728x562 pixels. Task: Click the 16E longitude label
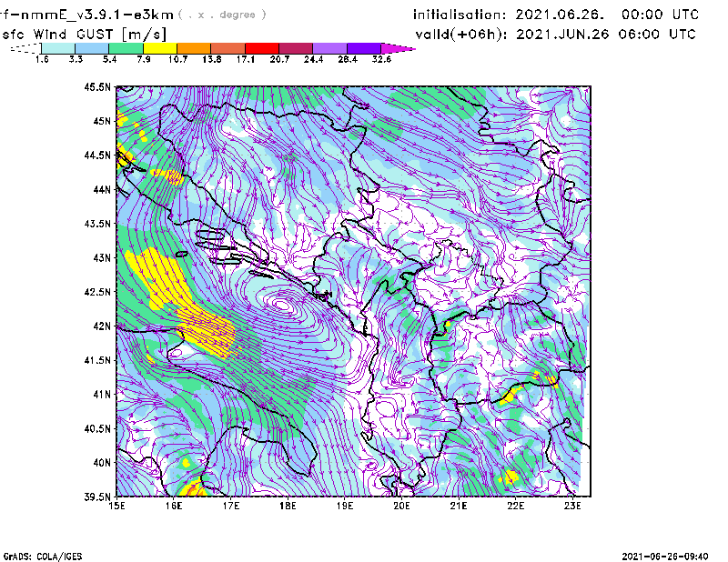coord(174,506)
